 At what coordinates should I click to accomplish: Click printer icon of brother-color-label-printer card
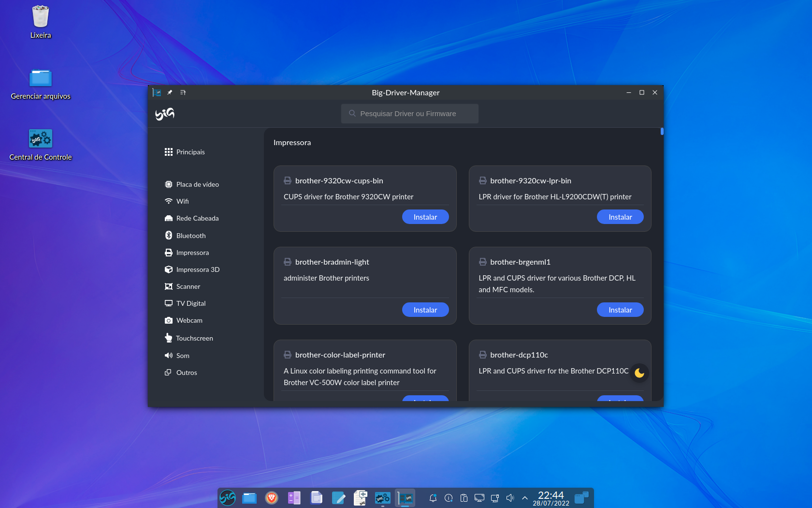pyautogui.click(x=288, y=355)
